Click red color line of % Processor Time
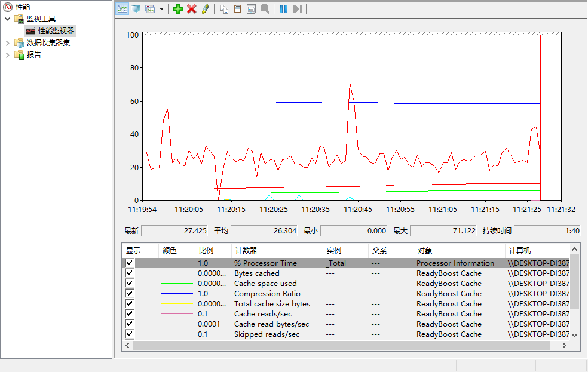 [177, 263]
